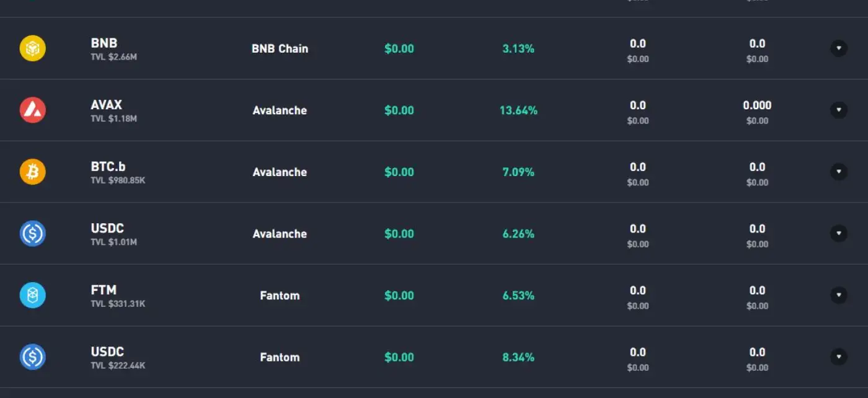The width and height of the screenshot is (868, 398).
Task: Click the orange BTC.b bitcoin icon
Action: [x=32, y=172]
